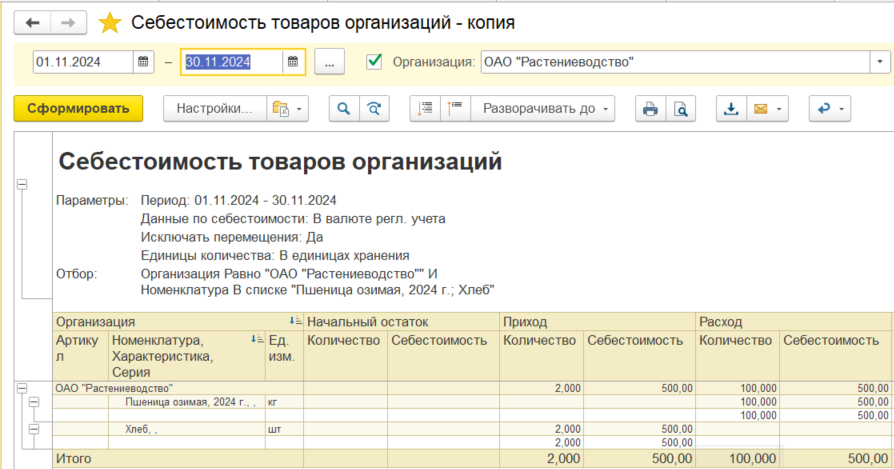This screenshot has height=469, width=894.
Task: Click sort icon in Номенклатура header
Action: [x=257, y=340]
